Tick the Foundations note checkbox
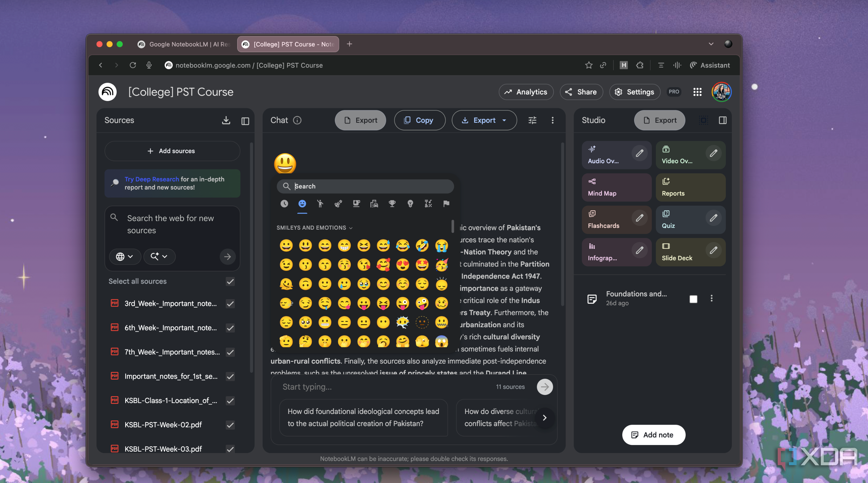This screenshot has height=483, width=868. (x=693, y=299)
